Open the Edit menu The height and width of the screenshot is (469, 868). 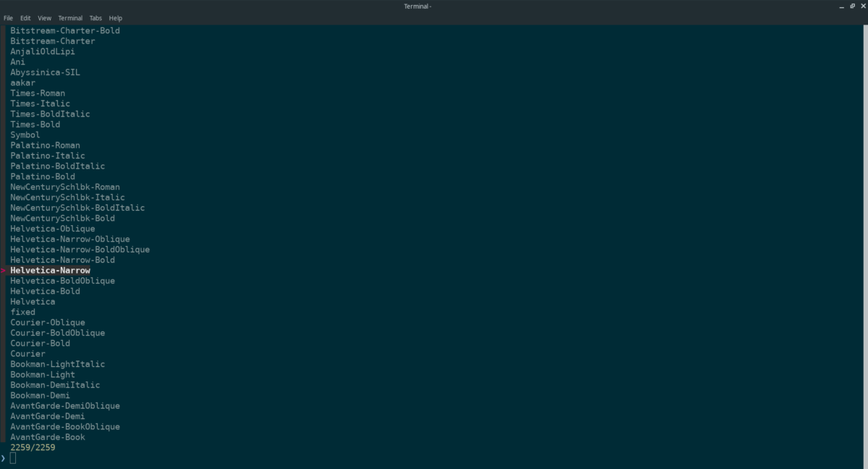pos(25,18)
